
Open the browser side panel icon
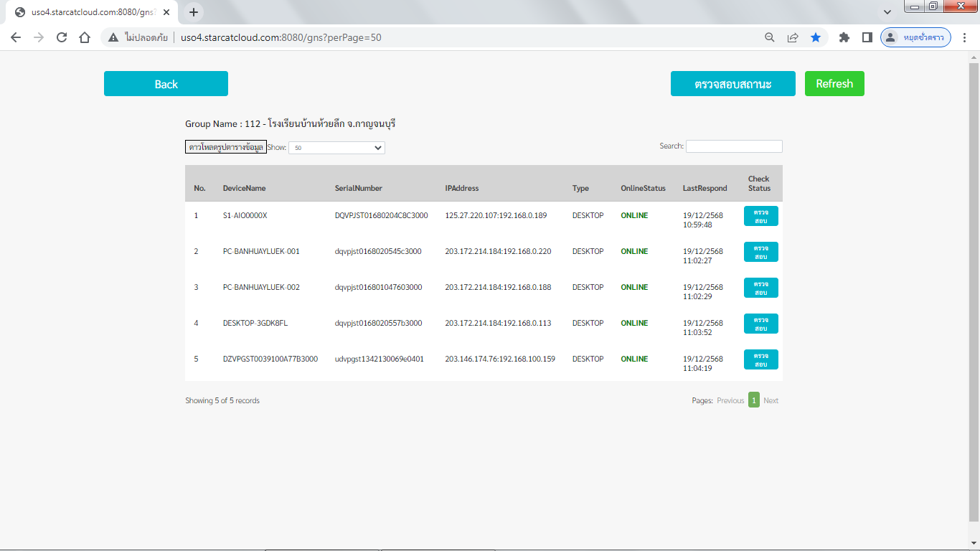(867, 37)
